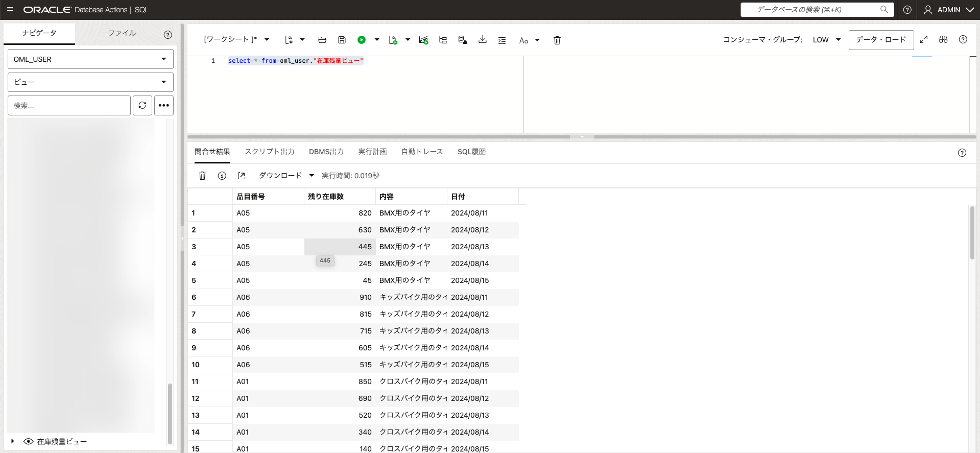Image resolution: width=980 pixels, height=453 pixels.
Task: Sort by the 品目番号 column header
Action: point(269,197)
